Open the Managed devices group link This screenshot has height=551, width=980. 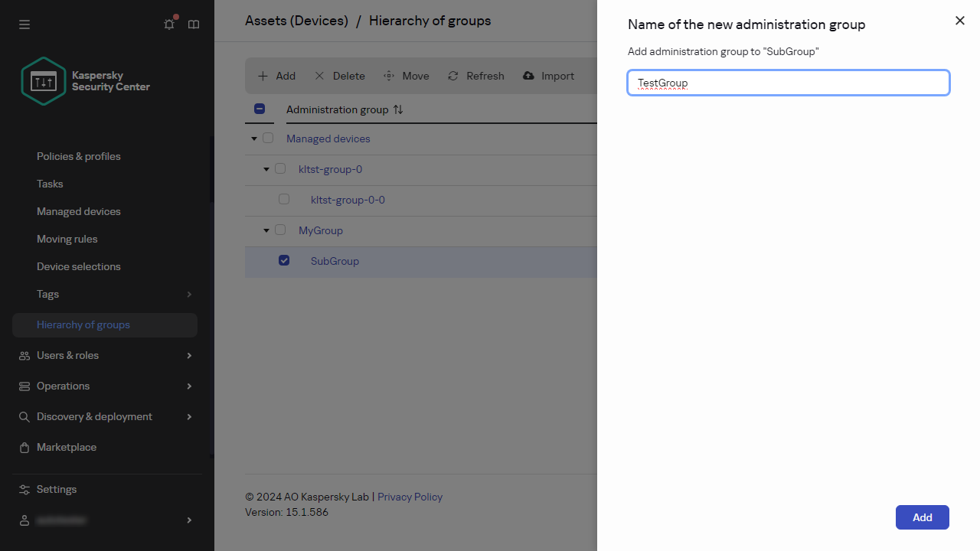coord(328,139)
